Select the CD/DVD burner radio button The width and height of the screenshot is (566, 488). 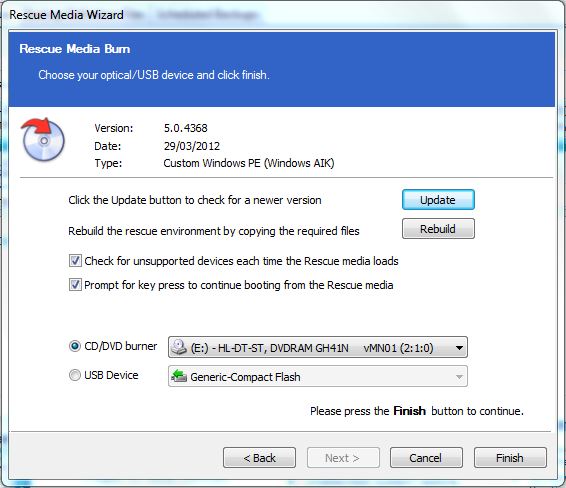(x=74, y=346)
